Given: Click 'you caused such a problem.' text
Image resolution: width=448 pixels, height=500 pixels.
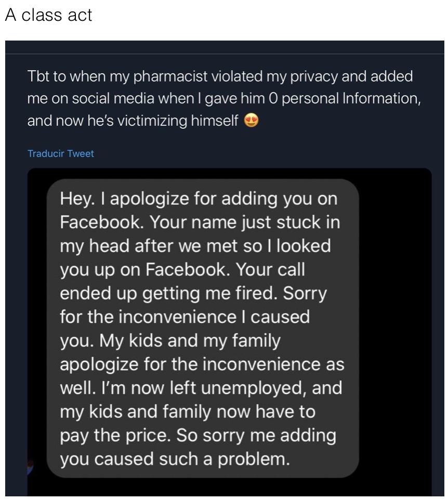Looking at the screenshot, I should pyautogui.click(x=175, y=459).
